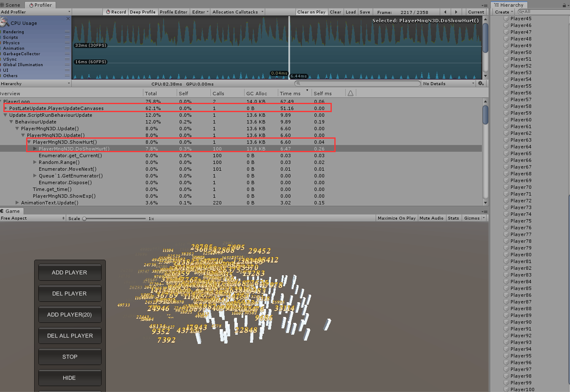Click the CPU chart frame marker

pyautogui.click(x=289, y=47)
